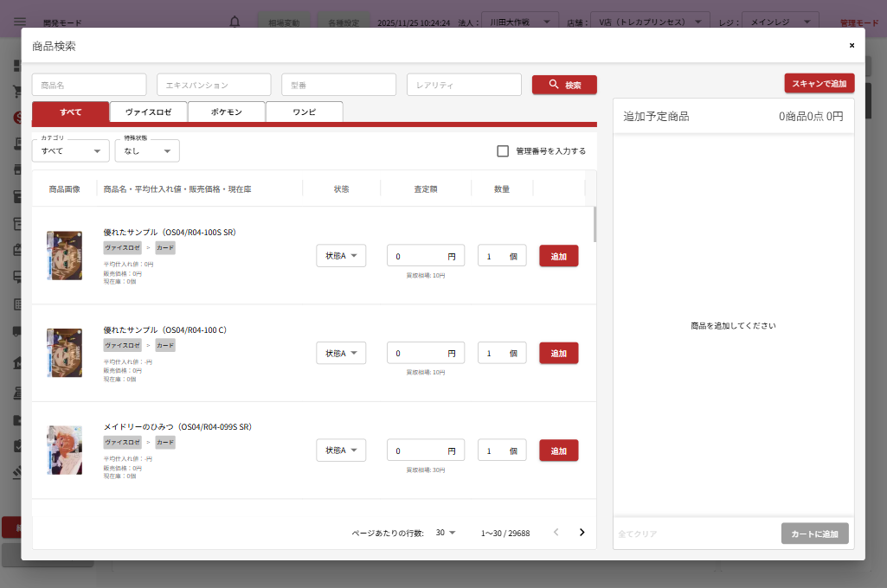Switch to the ヴァイスロゼ tab
The image size is (887, 588).
point(148,112)
